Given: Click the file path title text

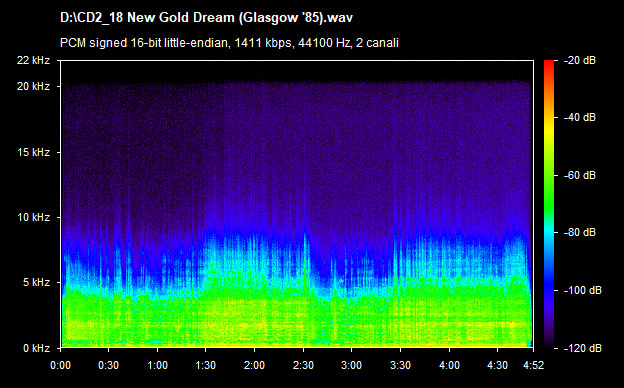Looking at the screenshot, I should (206, 18).
